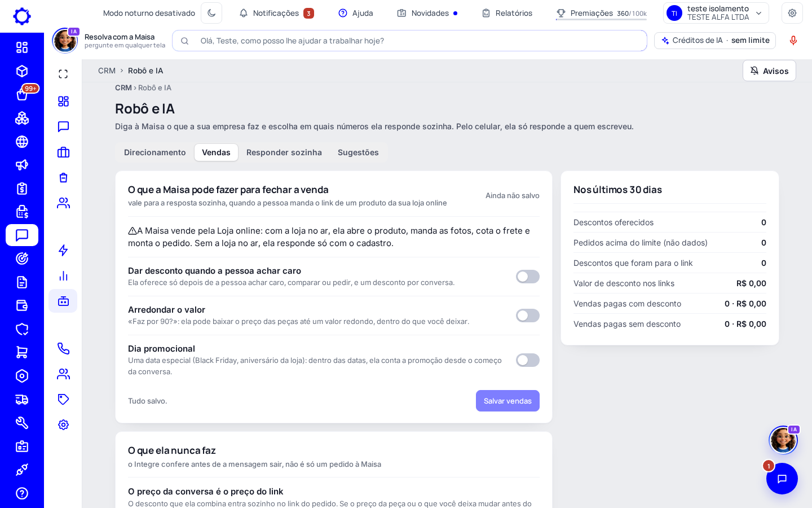Click the robot icon in the CRM sidebar
The height and width of the screenshot is (508, 812).
63,301
